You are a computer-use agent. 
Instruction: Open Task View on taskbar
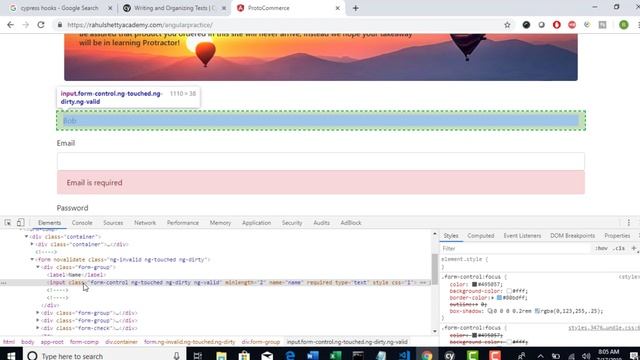(x=198, y=356)
